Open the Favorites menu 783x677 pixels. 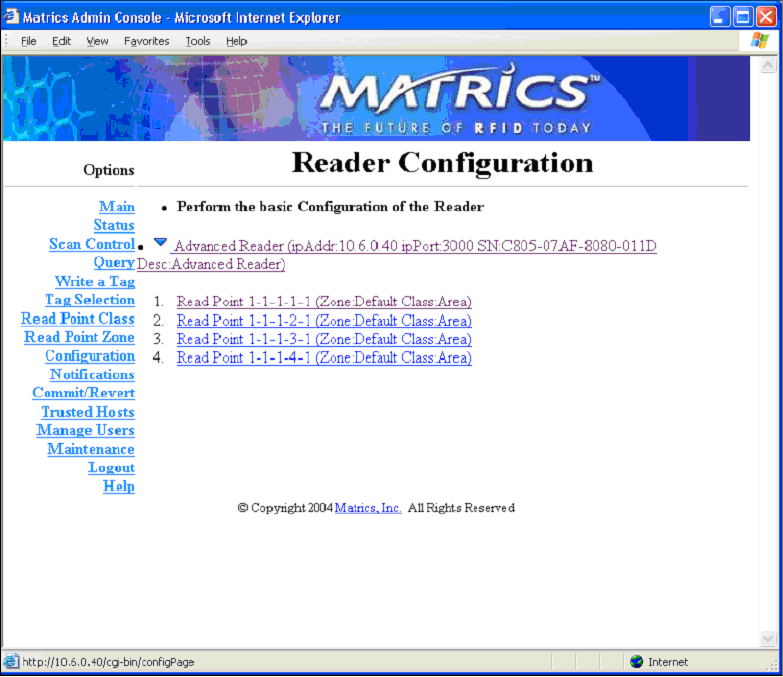pyautogui.click(x=146, y=41)
